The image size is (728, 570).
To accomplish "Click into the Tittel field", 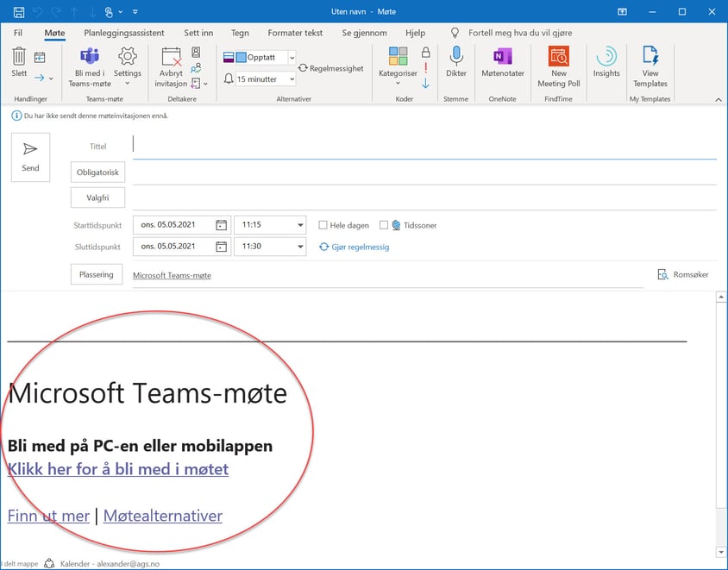I will 424,147.
